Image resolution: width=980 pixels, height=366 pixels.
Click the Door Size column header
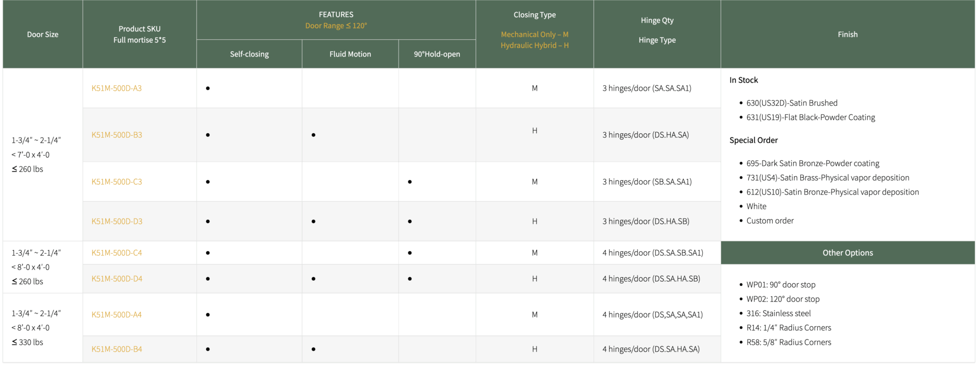[x=43, y=34]
